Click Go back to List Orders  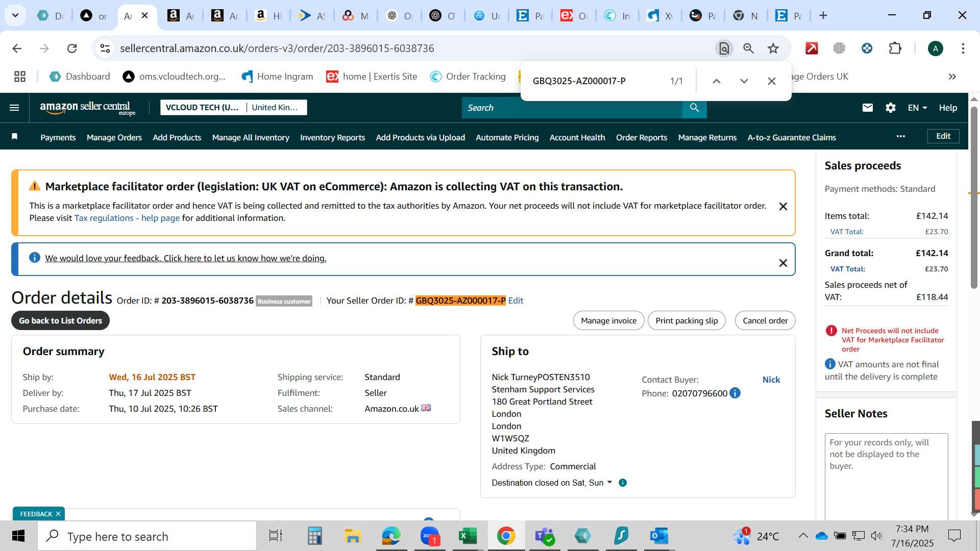[60, 320]
